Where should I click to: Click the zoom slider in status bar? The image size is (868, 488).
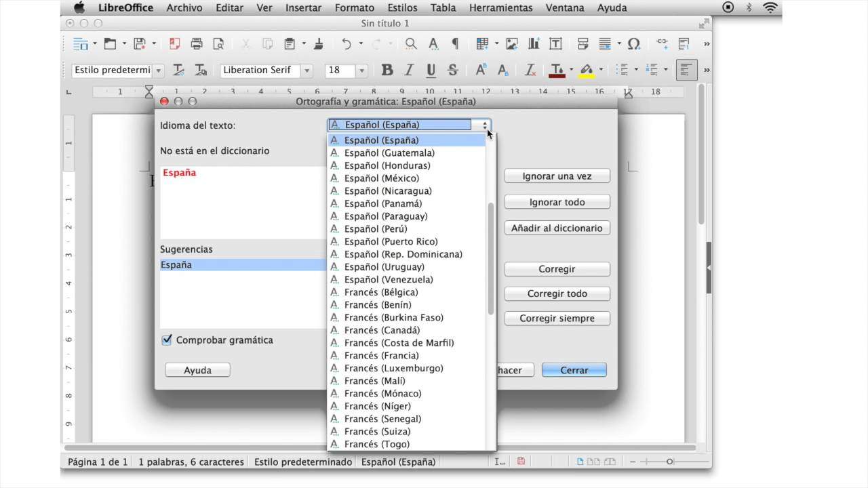669,462
